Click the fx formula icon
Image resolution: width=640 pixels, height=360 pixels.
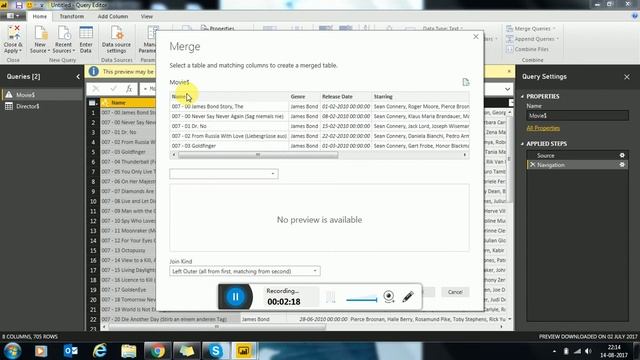[x=129, y=89]
